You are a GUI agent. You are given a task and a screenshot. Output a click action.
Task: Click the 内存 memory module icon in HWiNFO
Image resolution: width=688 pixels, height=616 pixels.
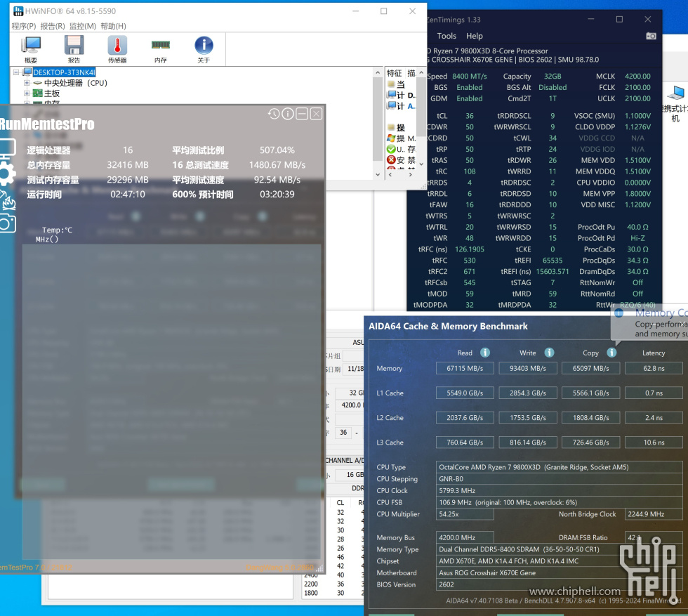(x=161, y=49)
